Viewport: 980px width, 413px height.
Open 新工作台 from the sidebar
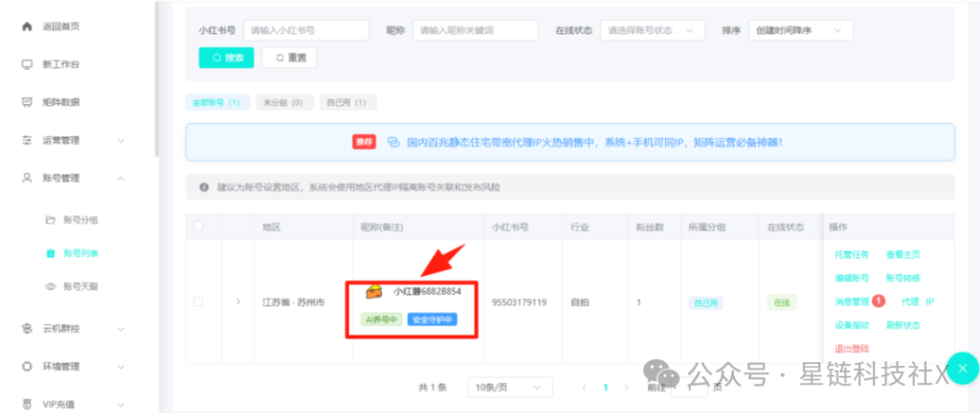[x=61, y=64]
